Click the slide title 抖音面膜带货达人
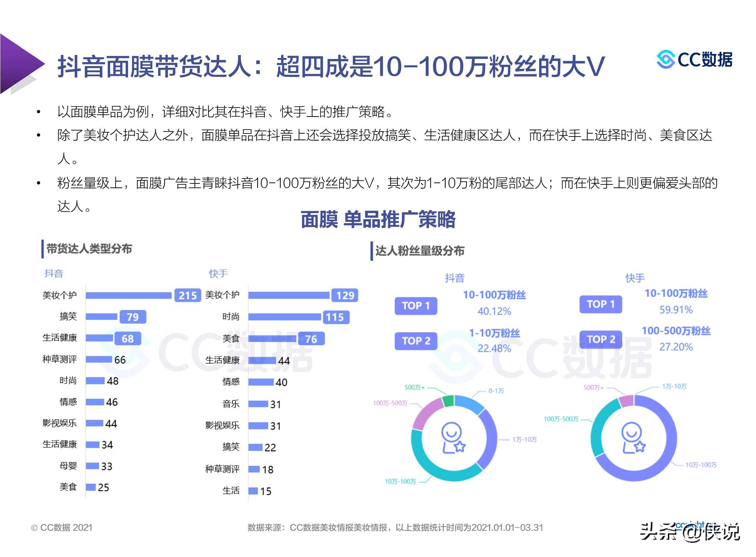The image size is (756, 557). coord(331,66)
